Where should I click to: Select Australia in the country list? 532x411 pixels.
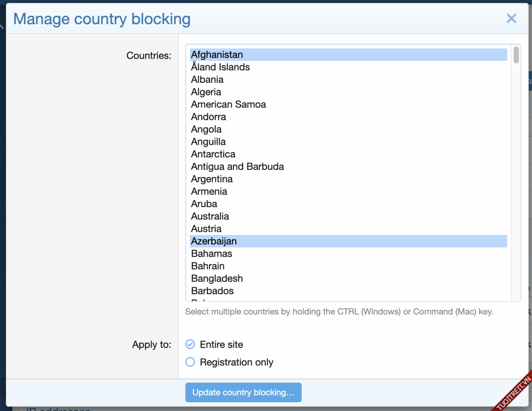210,216
